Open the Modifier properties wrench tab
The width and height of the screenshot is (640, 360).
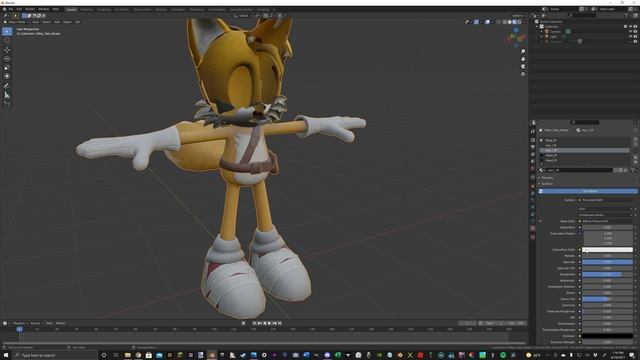533,193
